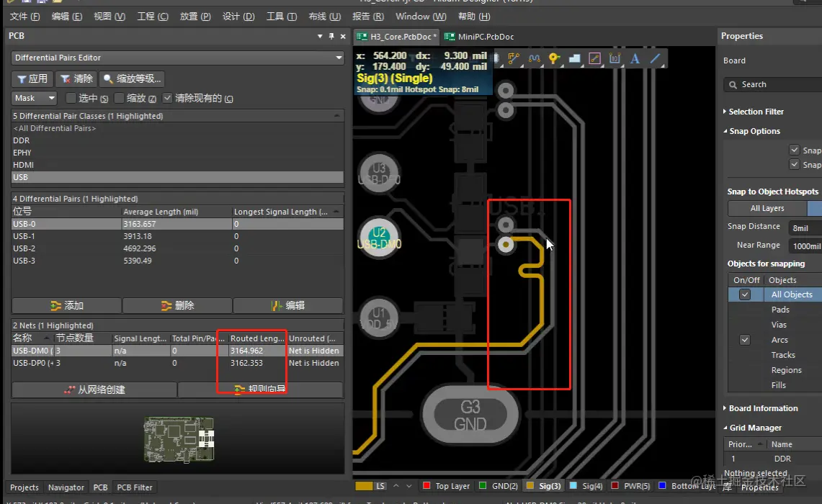The image size is (822, 504).
Task: Toggle the Zoom (缩放) checkbox
Action: 119,98
